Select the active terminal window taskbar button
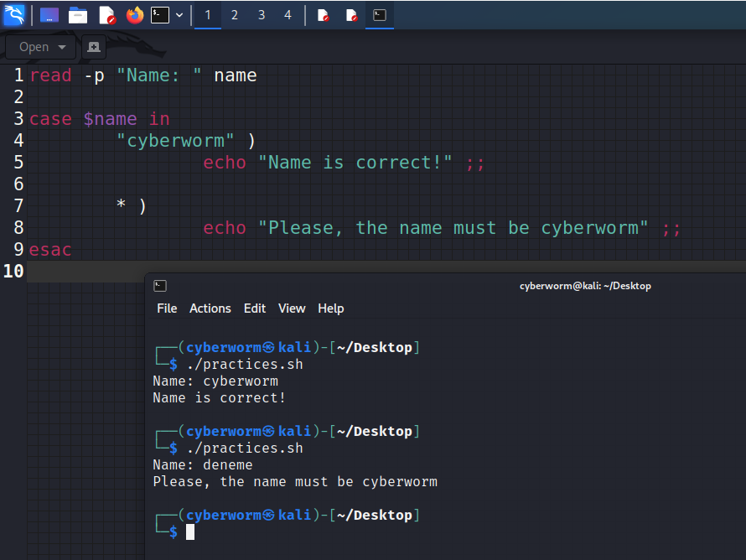The height and width of the screenshot is (560, 746). [x=380, y=15]
